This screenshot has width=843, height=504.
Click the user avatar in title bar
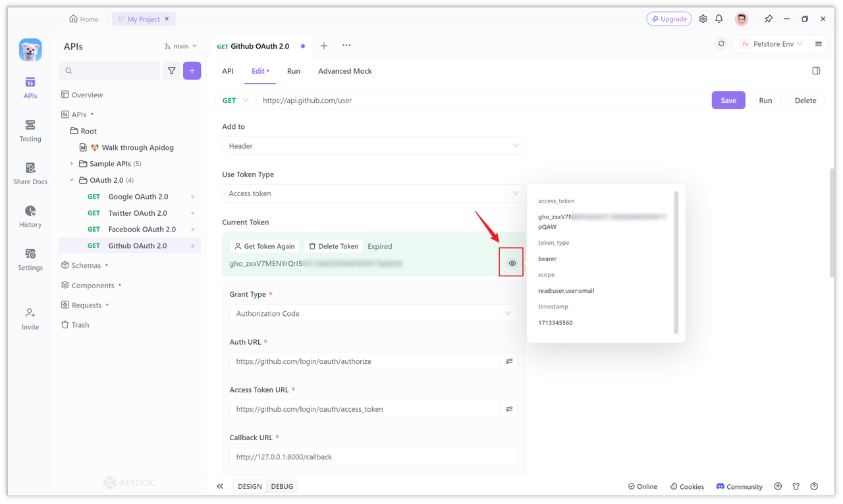pos(742,19)
